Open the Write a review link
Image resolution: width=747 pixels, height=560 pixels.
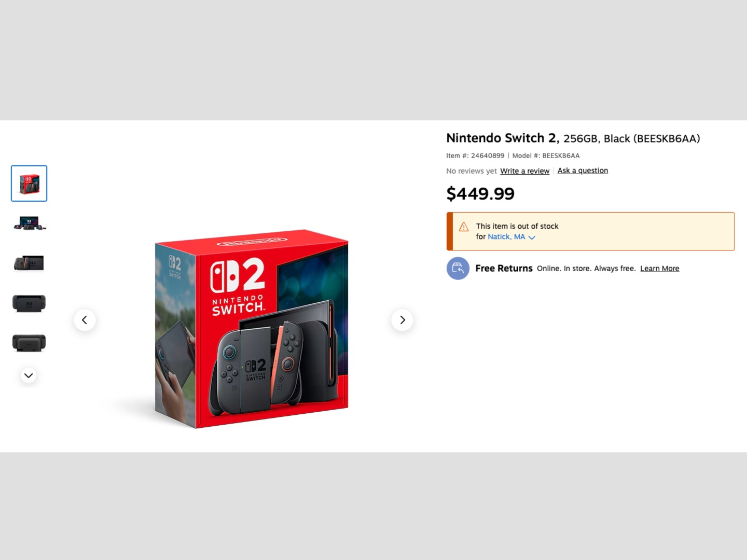tap(524, 171)
